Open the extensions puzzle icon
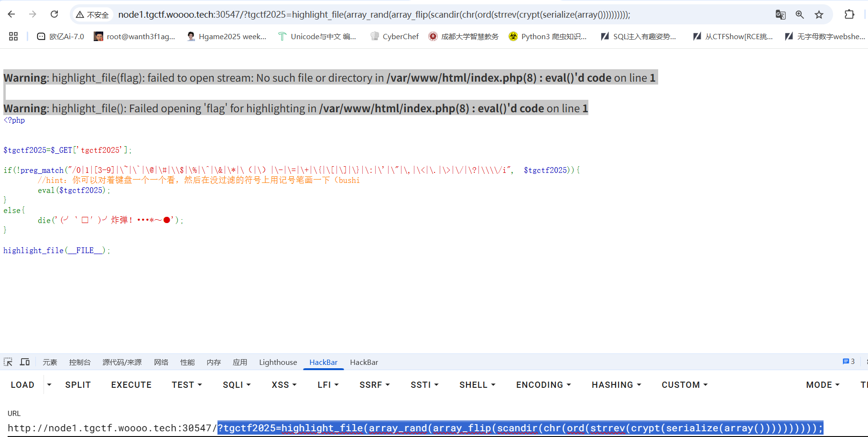This screenshot has height=437, width=868. click(849, 14)
